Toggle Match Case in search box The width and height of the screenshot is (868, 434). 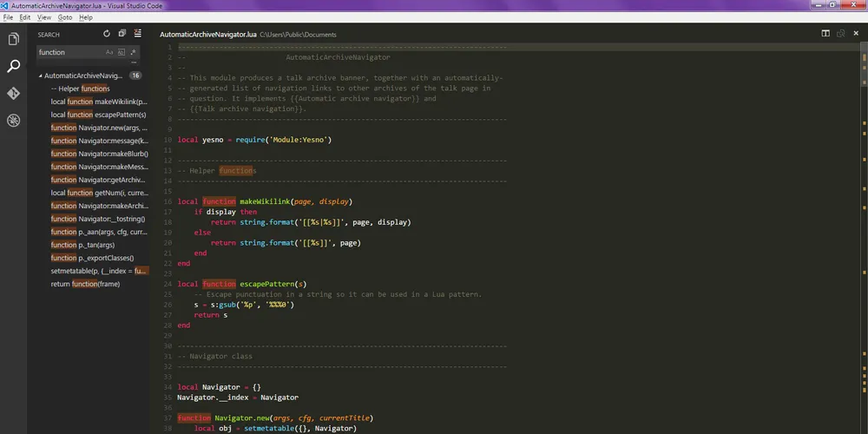(109, 52)
